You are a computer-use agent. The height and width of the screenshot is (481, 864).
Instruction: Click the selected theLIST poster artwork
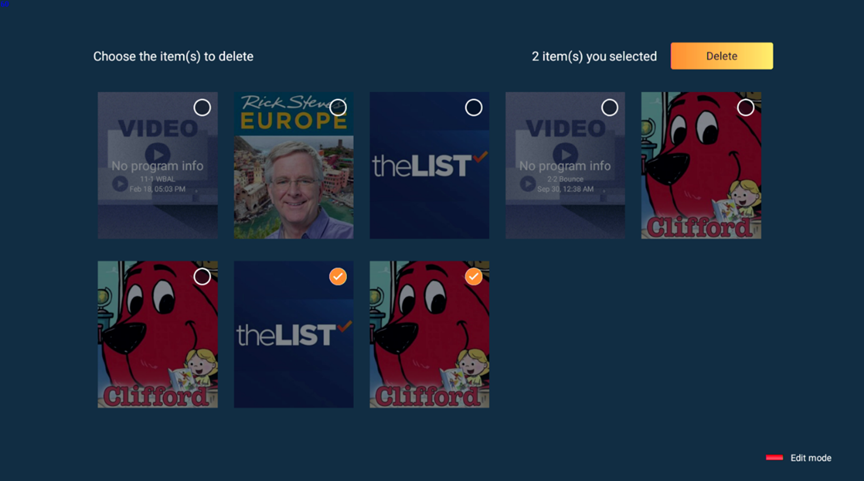click(x=294, y=334)
